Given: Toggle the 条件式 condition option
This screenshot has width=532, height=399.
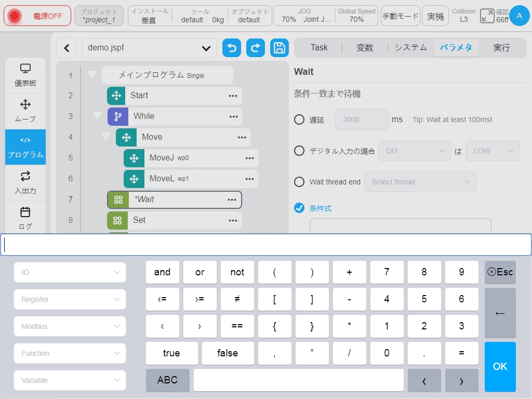Looking at the screenshot, I should (299, 208).
